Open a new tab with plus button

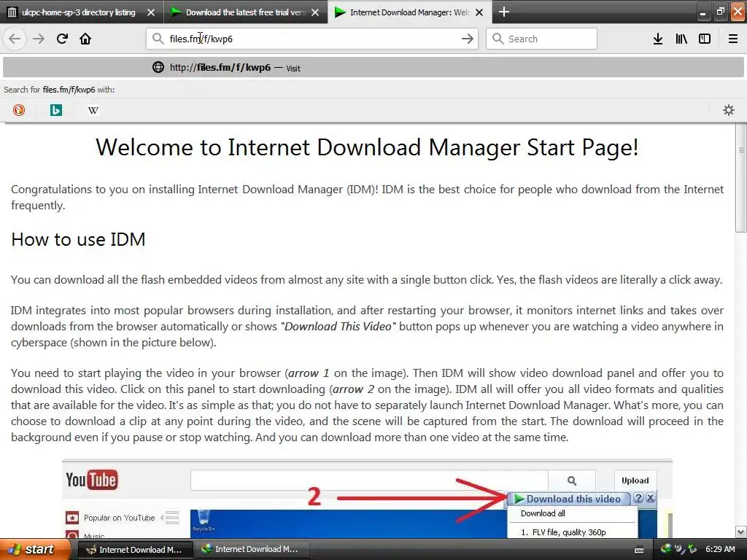503,12
